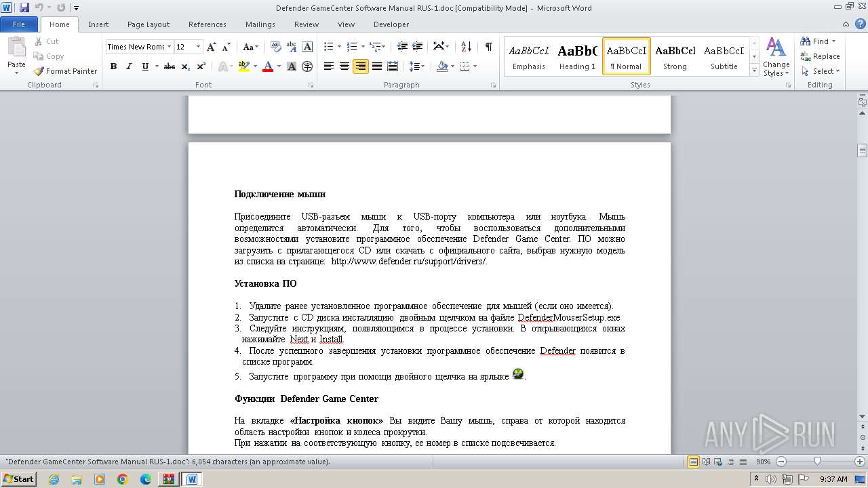Switch to the Insert tab
Viewport: 868px width, 488px height.
click(98, 24)
